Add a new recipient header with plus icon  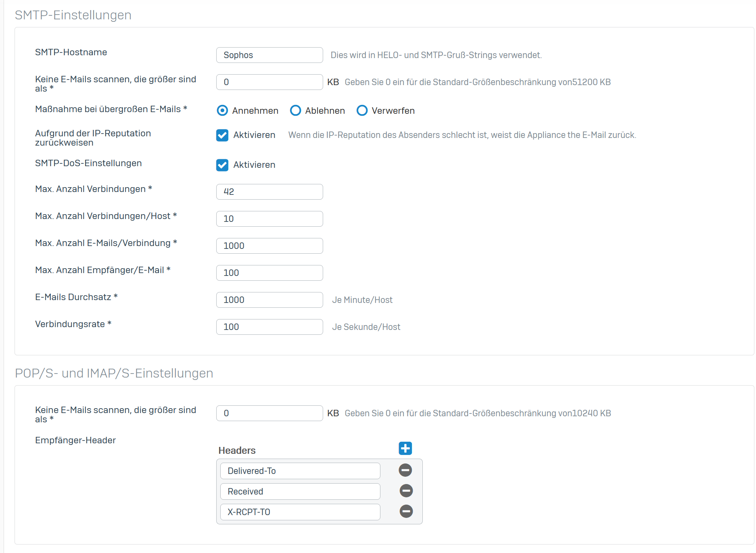[x=405, y=448]
